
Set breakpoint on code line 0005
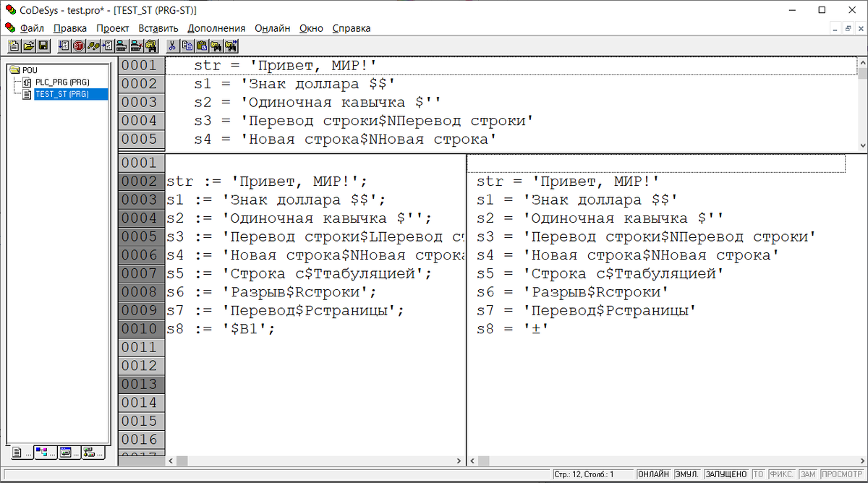pos(142,236)
